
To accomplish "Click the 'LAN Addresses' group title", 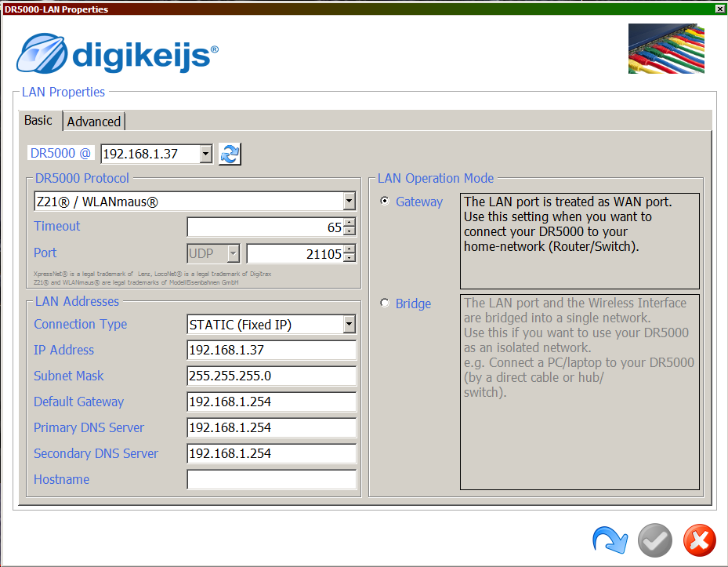I will click(x=77, y=302).
